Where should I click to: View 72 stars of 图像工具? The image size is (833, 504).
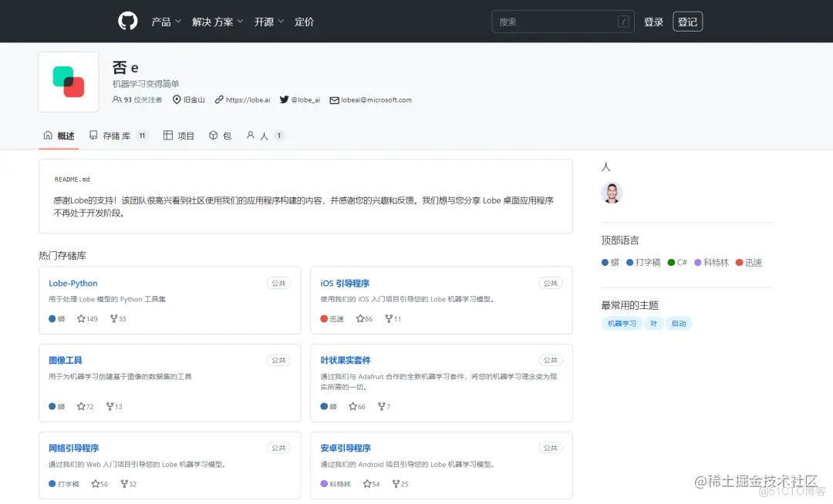pyautogui.click(x=85, y=406)
